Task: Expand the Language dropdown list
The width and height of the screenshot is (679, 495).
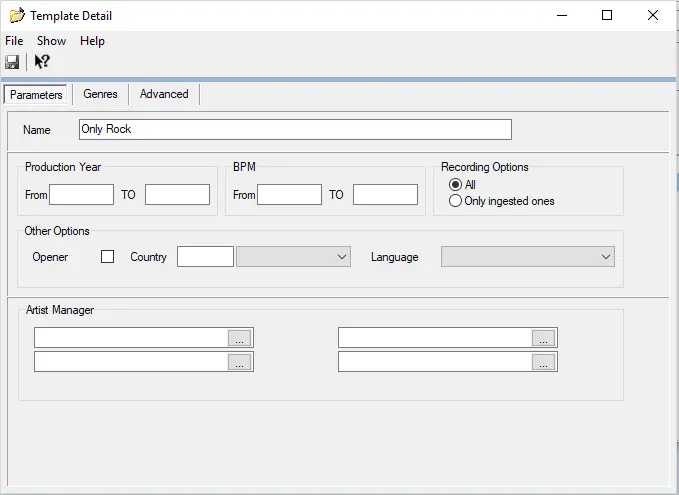Action: pos(606,257)
